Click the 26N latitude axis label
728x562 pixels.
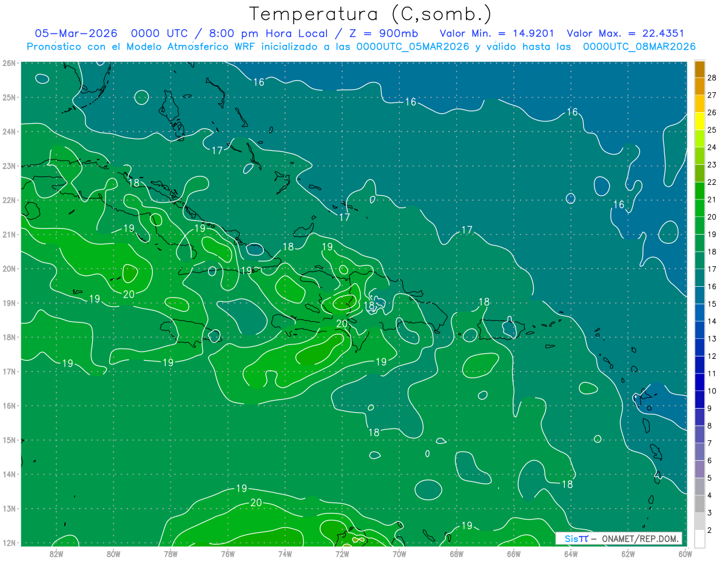click(9, 63)
